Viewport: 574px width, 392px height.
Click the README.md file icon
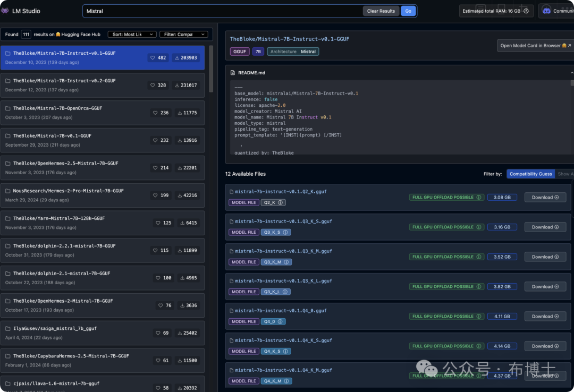point(232,73)
